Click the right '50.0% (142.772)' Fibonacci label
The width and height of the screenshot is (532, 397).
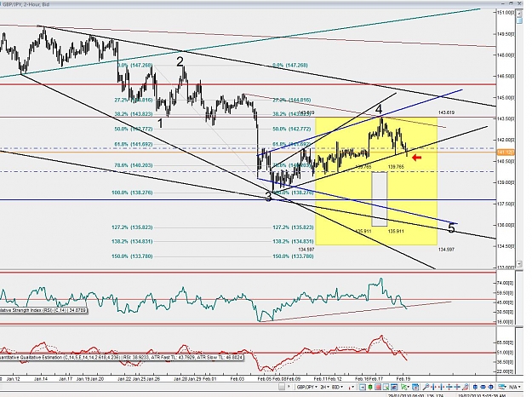click(292, 129)
